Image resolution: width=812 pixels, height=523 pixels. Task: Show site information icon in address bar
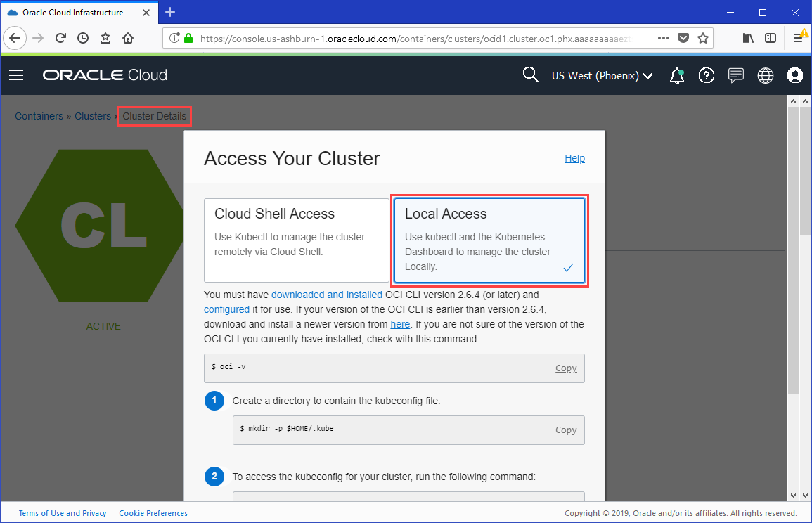[174, 39]
